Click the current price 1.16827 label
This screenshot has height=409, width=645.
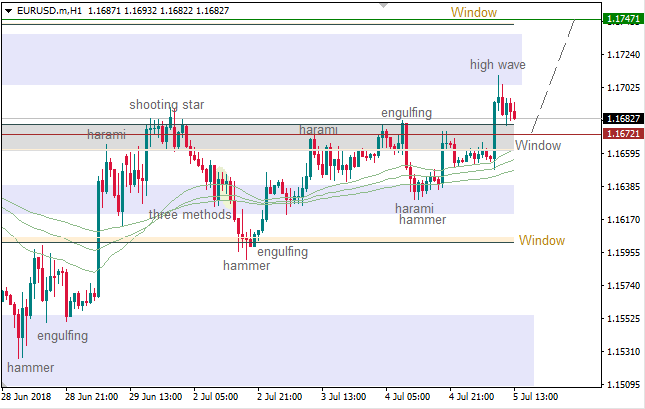click(623, 118)
